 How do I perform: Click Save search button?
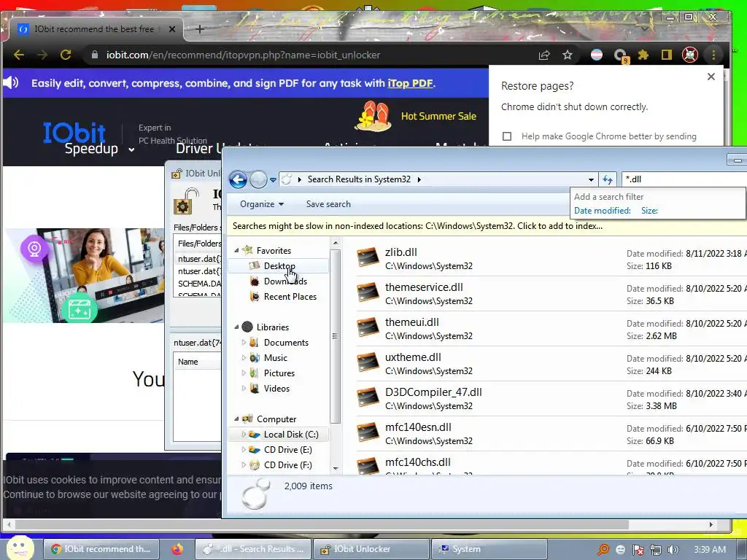coord(328,204)
